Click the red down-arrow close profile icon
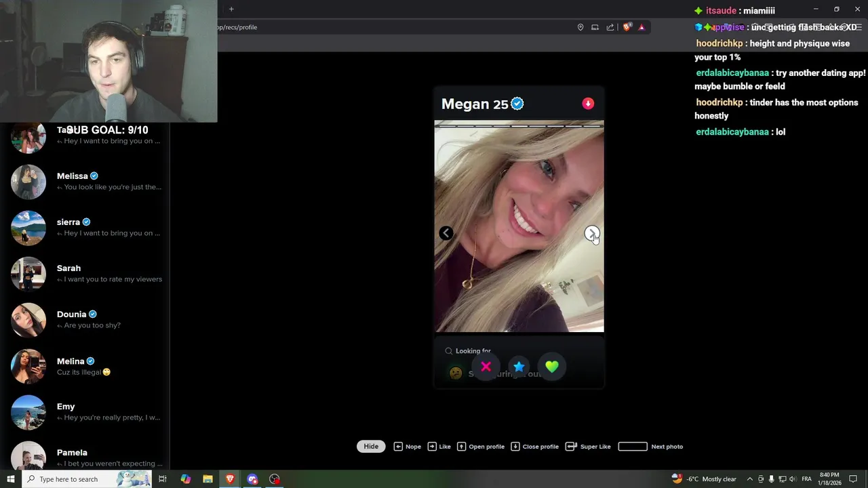Image resolution: width=868 pixels, height=488 pixels. (588, 104)
